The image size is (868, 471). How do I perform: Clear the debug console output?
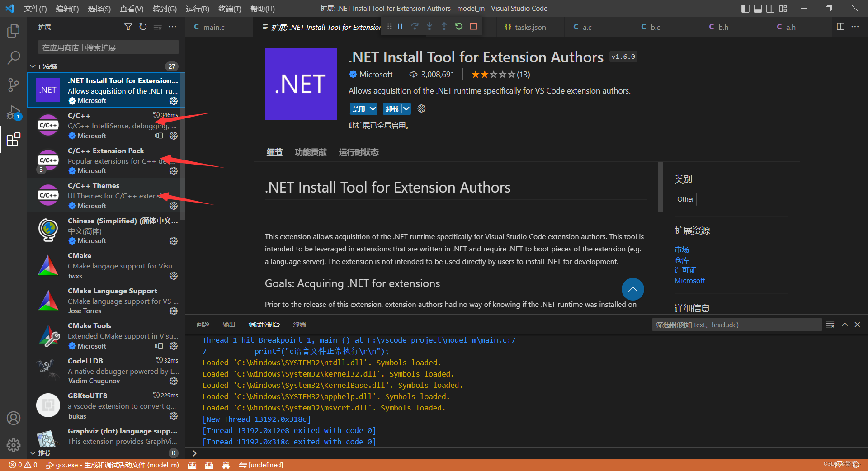pyautogui.click(x=830, y=325)
